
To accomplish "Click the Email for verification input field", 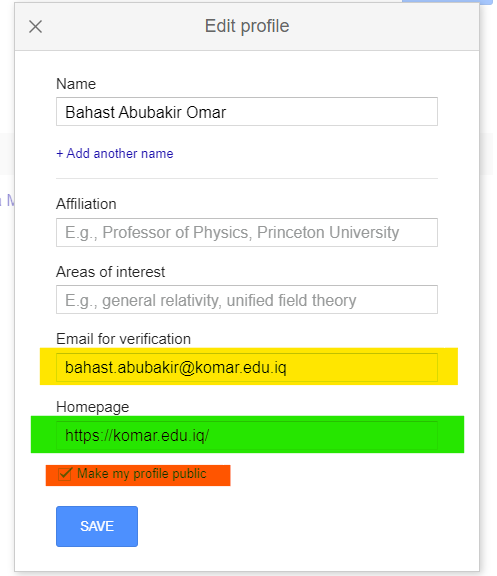I will pos(246,367).
